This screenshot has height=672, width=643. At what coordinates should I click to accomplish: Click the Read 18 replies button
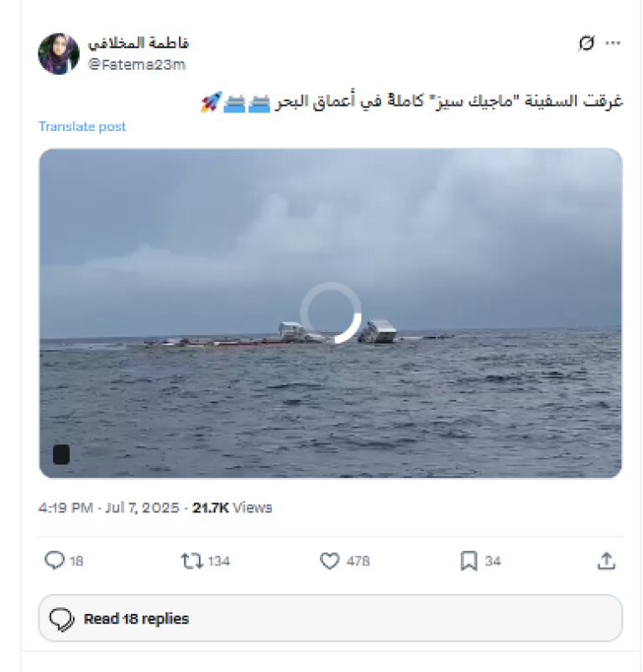(x=330, y=618)
